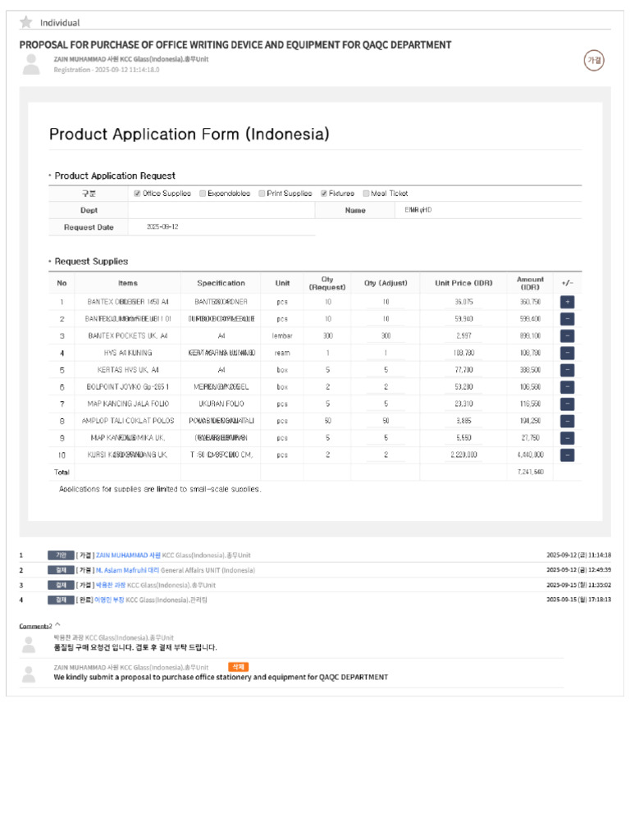This screenshot has width=630, height=840.
Task: Click the star favorite icon beside Individual
Action: coord(25,22)
